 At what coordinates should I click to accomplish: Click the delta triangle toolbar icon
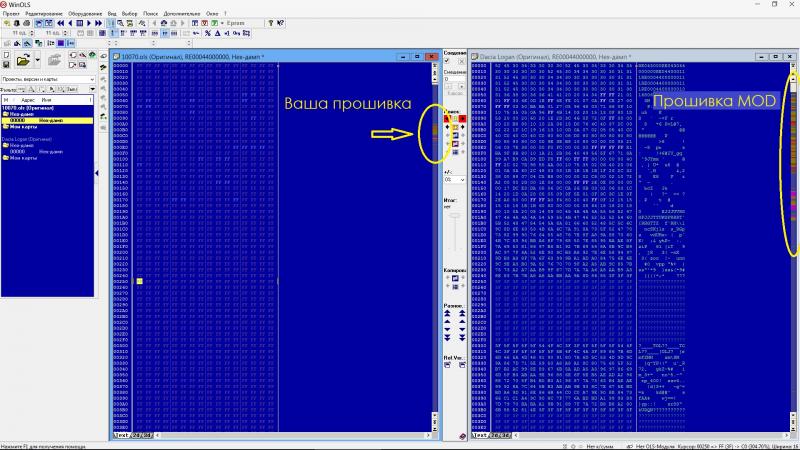pos(217,33)
